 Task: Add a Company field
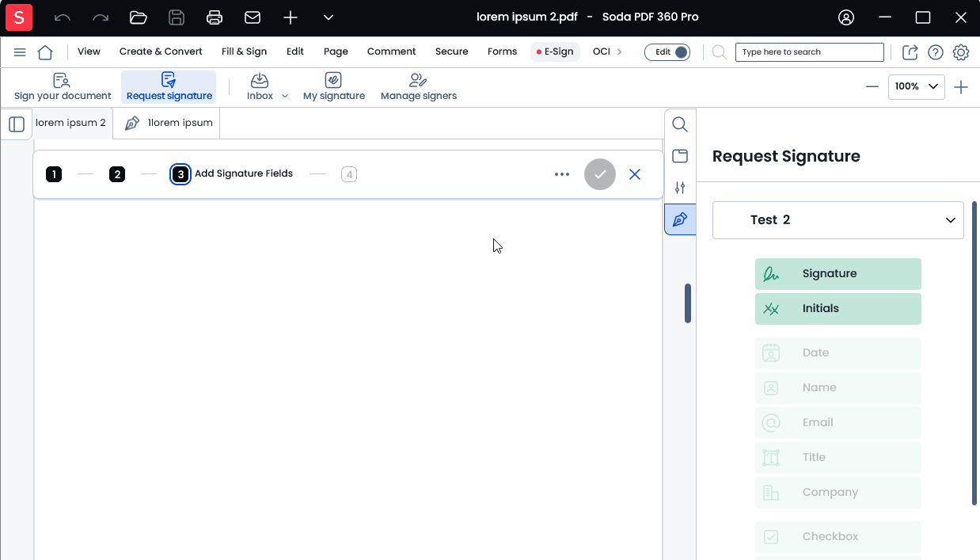tap(838, 493)
